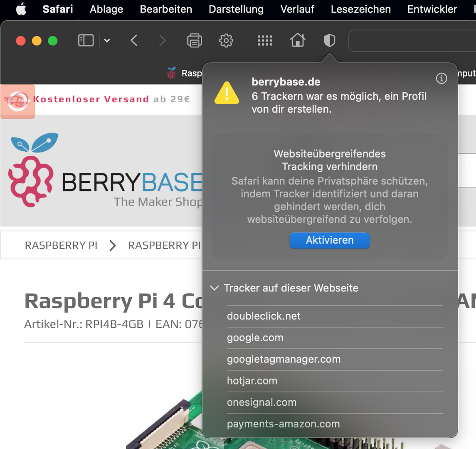The height and width of the screenshot is (449, 476).
Task: Open the Safari menu
Action: pyautogui.click(x=58, y=9)
